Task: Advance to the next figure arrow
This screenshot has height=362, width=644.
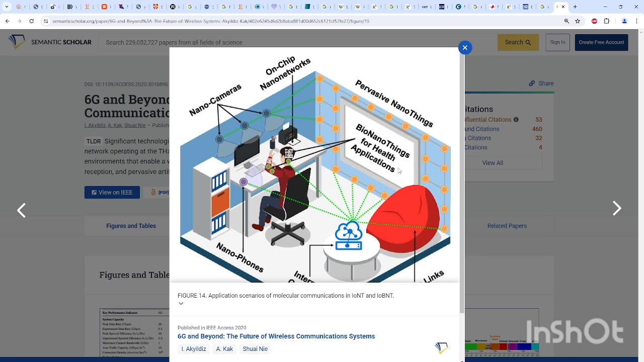Action: click(x=617, y=208)
